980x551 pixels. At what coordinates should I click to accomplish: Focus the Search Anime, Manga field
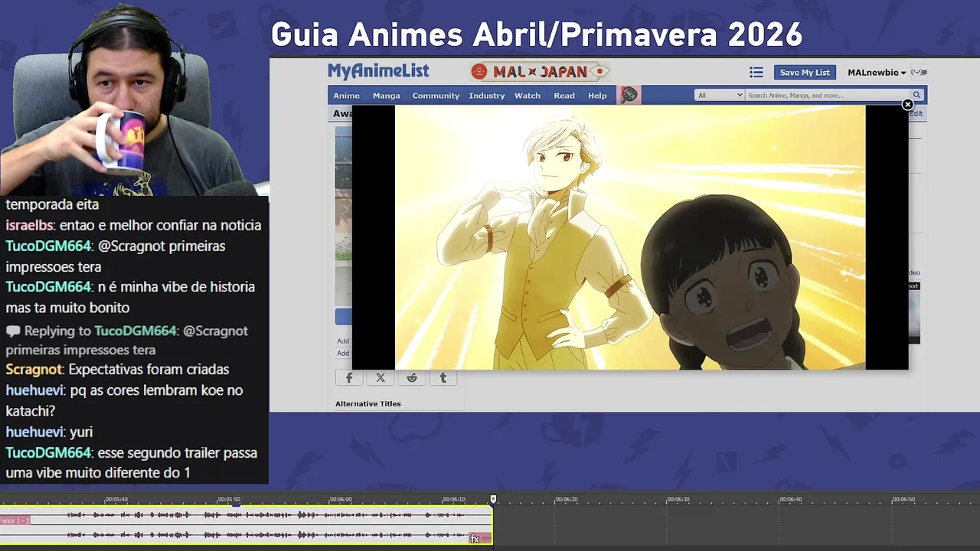tap(828, 95)
